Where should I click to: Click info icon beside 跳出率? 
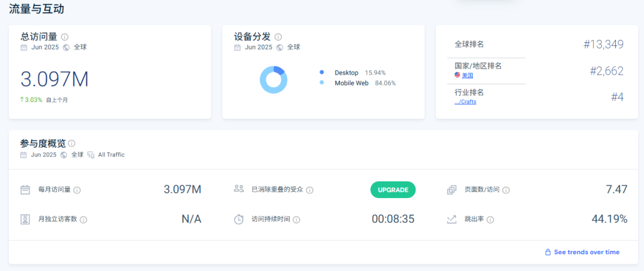pyautogui.click(x=490, y=220)
